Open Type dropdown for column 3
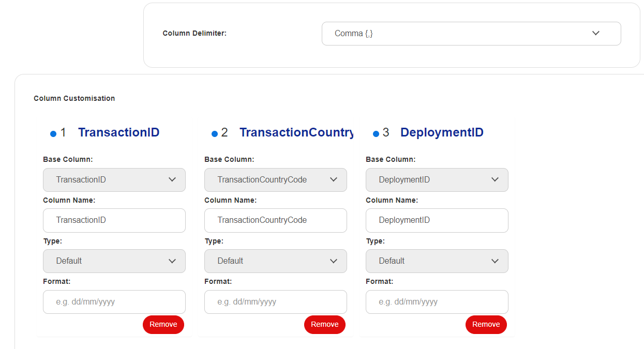Screen dimensions: 644x349 pos(437,261)
